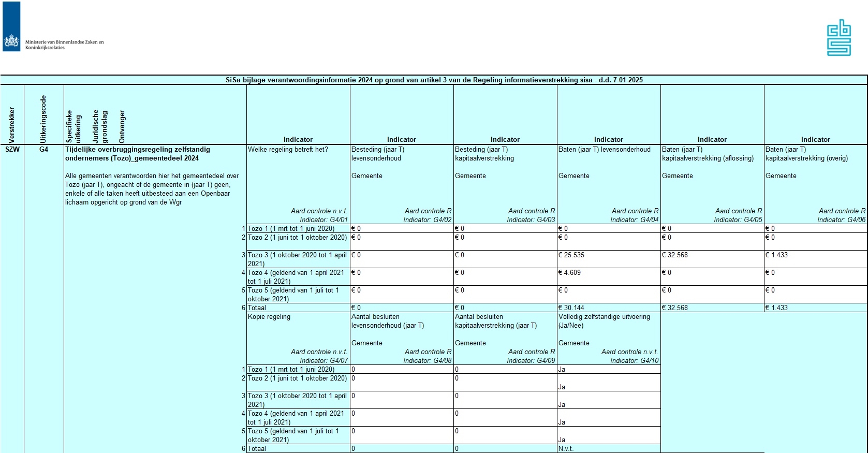Select the € 4.609 cell in Tozo 4 row
Viewport: 868px width, 453px height.
[608, 273]
